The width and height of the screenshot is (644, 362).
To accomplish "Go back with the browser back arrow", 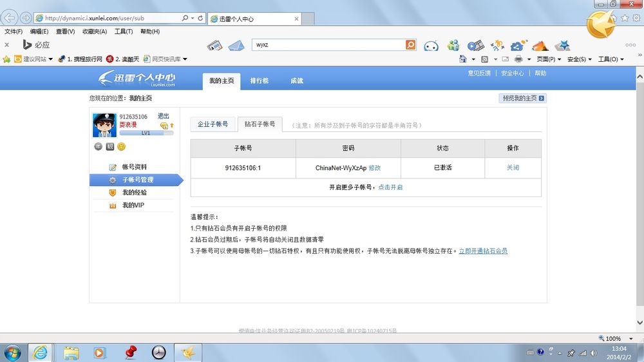I will pos(9,17).
